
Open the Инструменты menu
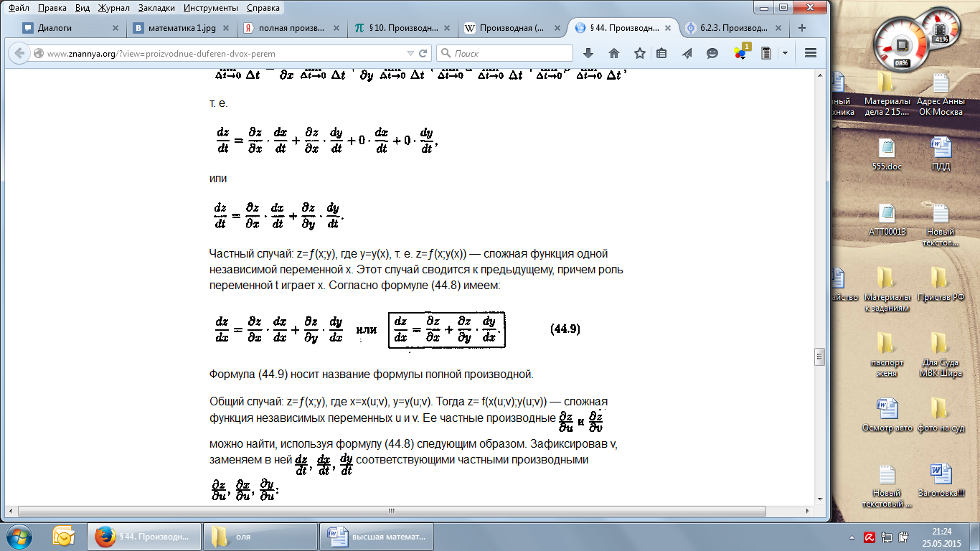pyautogui.click(x=211, y=8)
